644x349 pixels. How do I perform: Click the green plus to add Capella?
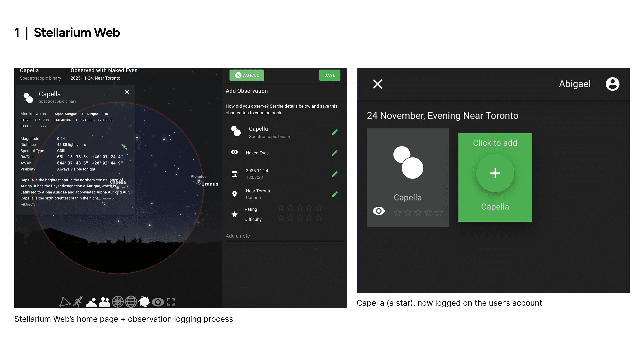(495, 173)
